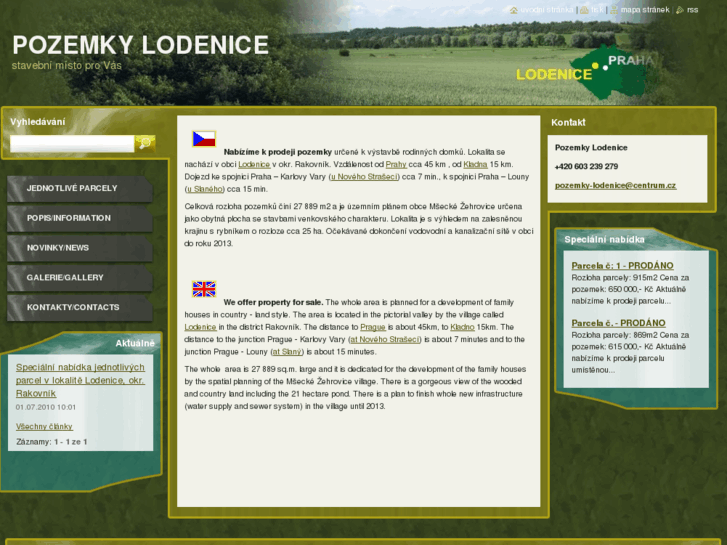Click the sitemap icon beside mapa stránek
Screen dimensions: 727x545
(x=614, y=10)
